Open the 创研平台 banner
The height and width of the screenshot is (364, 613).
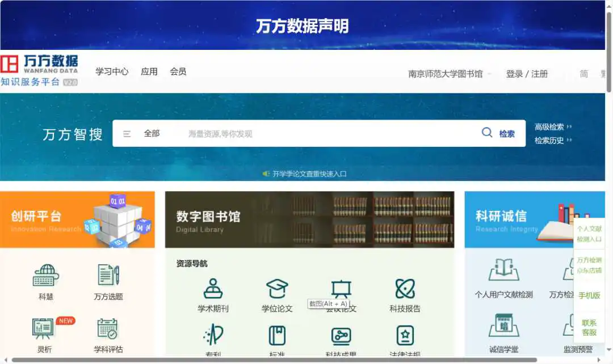[x=77, y=219]
